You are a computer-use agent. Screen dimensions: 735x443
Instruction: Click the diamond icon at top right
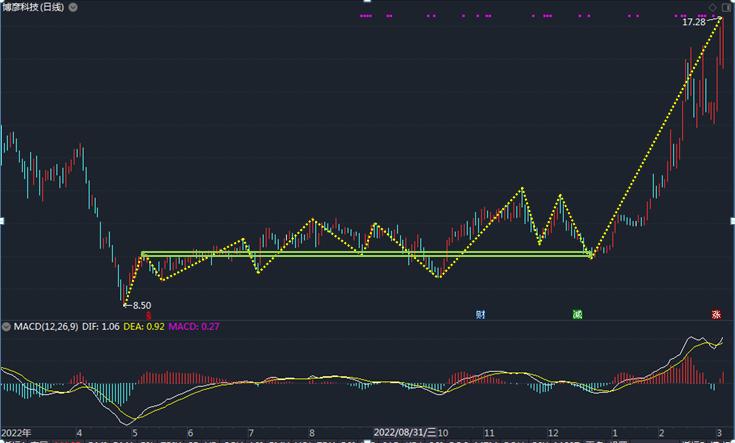point(712,7)
